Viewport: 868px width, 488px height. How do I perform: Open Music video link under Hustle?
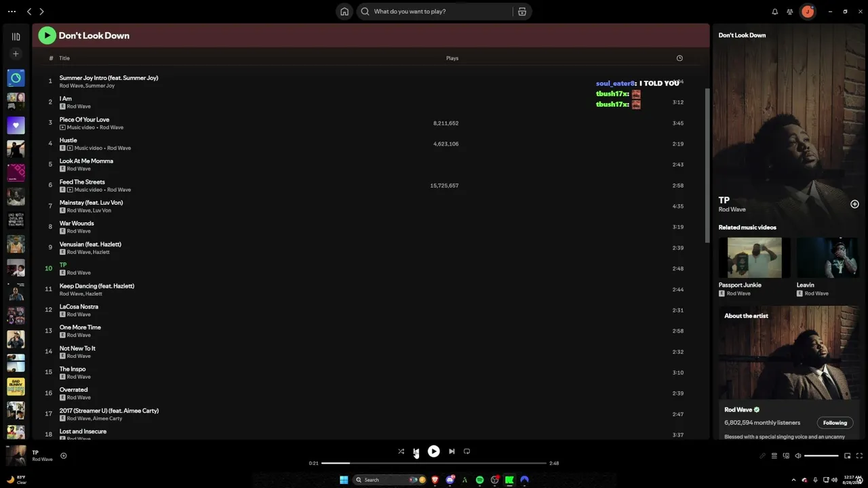88,148
